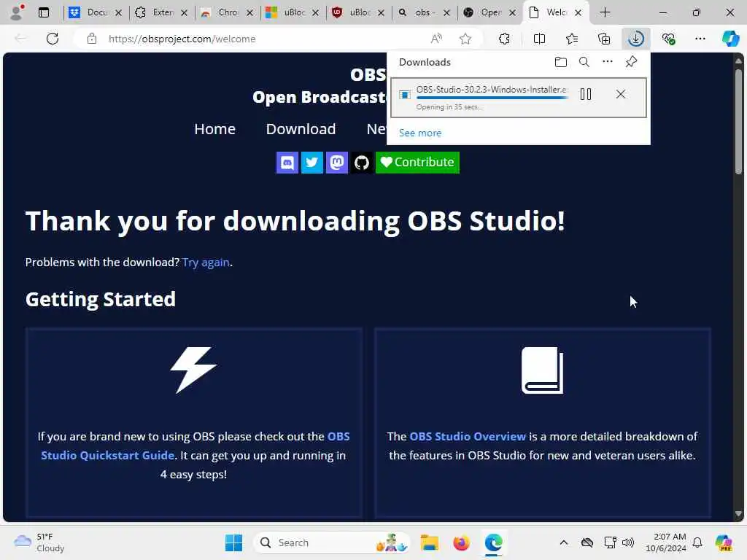
Task: Open the OBS Discord icon
Action: 287,163
